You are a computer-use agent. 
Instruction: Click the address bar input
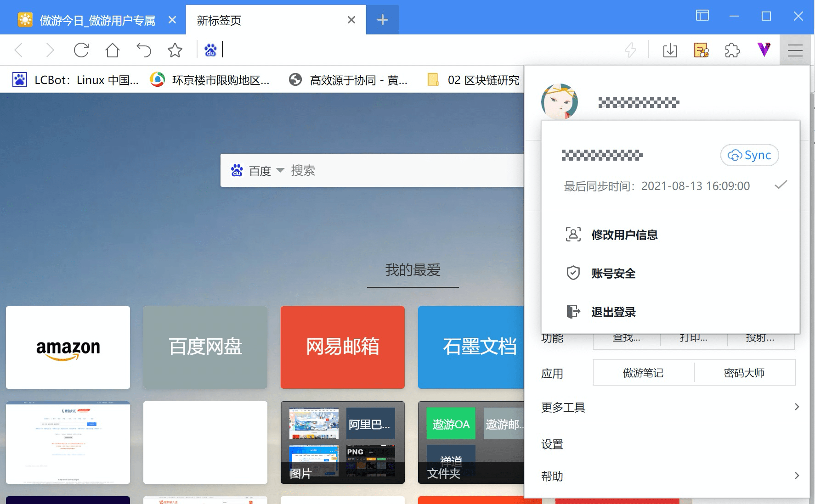click(418, 50)
